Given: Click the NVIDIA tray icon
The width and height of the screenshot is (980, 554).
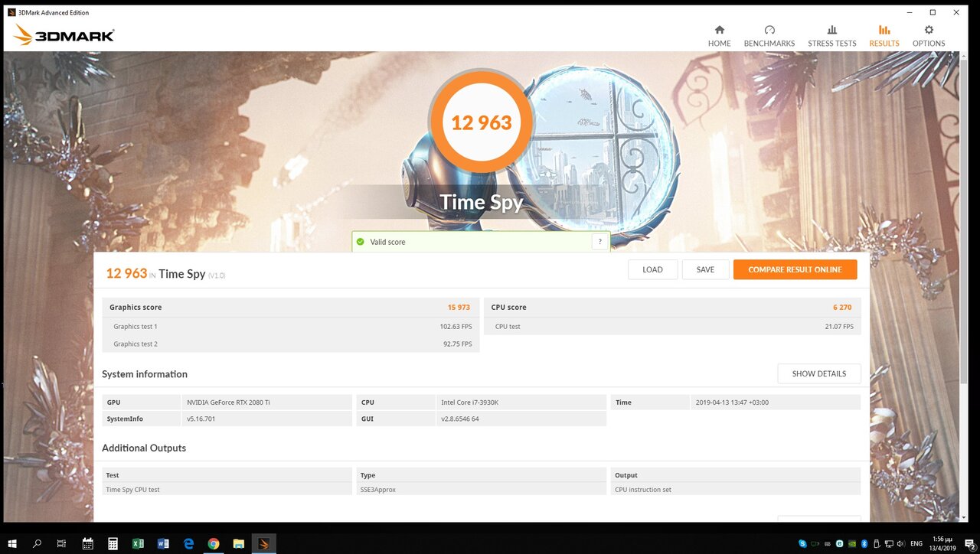Looking at the screenshot, I should [x=852, y=543].
